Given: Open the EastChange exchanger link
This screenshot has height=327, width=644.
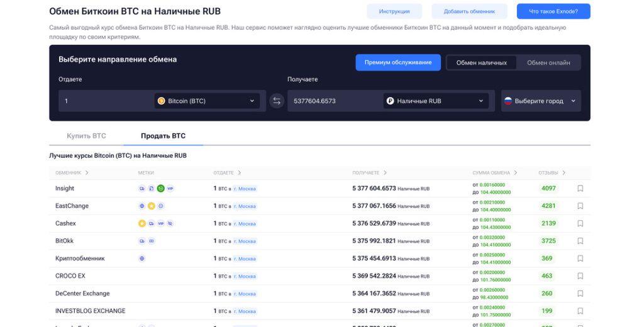Looking at the screenshot, I should pos(72,206).
